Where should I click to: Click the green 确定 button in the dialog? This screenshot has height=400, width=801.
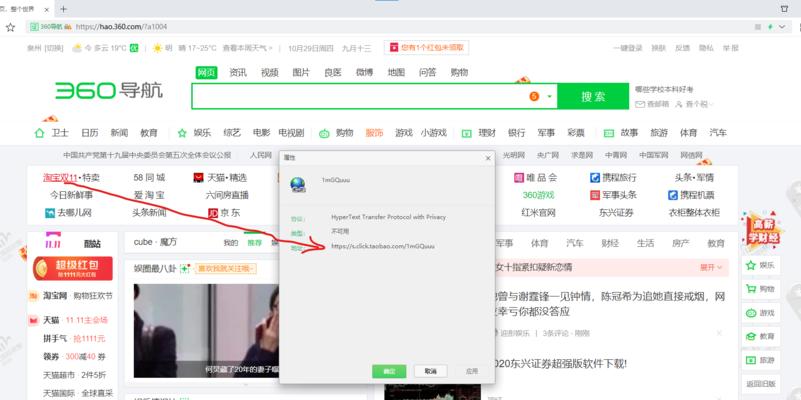click(389, 371)
